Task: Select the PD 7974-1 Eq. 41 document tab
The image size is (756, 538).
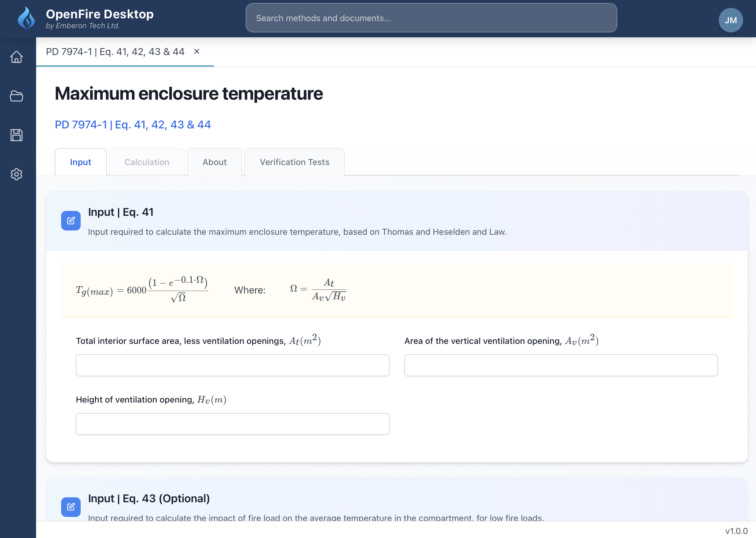Action: 115,52
